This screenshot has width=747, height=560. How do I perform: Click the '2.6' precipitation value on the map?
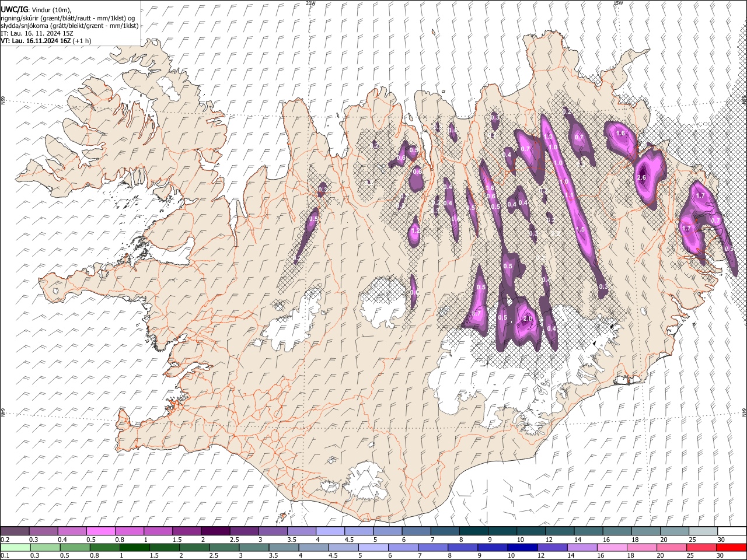642,177
